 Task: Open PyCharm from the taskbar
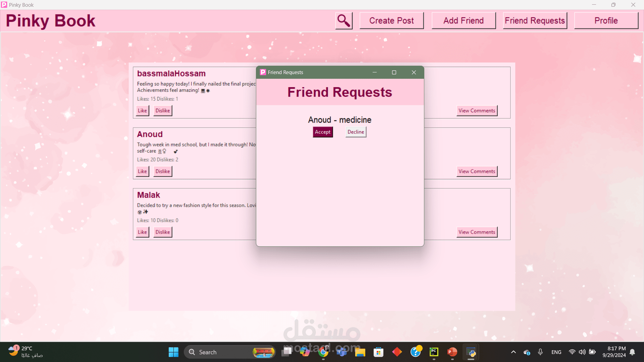pyautogui.click(x=434, y=352)
